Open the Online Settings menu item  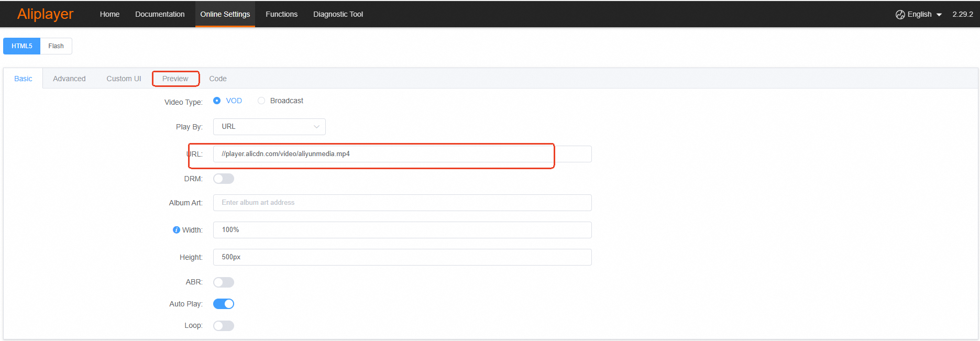(x=225, y=14)
